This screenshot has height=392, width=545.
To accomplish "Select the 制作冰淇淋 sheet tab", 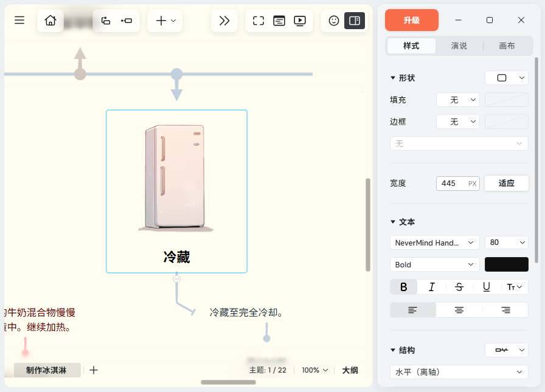I will [x=46, y=370].
